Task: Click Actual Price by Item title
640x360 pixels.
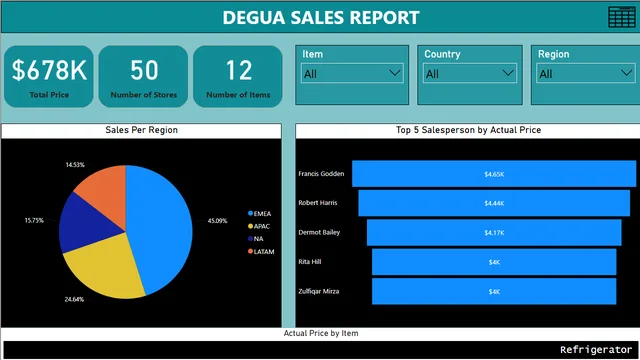Action: click(321, 333)
